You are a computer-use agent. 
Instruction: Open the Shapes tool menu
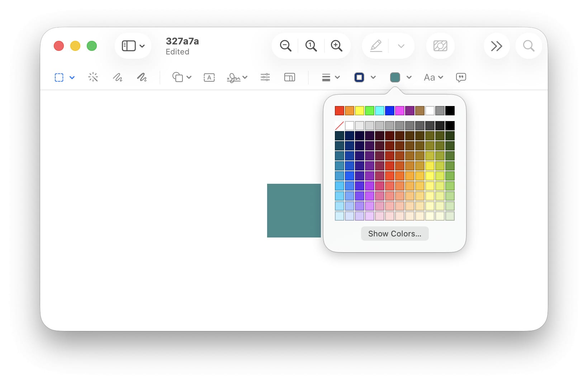(182, 77)
